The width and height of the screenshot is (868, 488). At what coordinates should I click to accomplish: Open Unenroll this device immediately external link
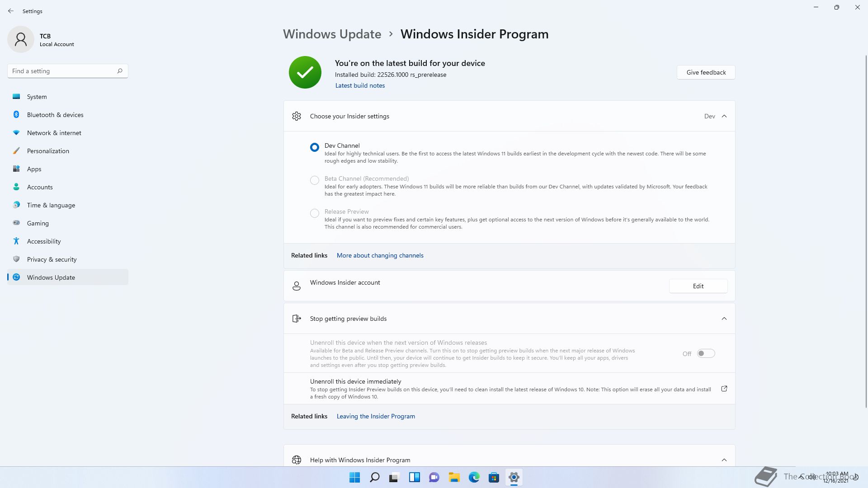point(724,389)
